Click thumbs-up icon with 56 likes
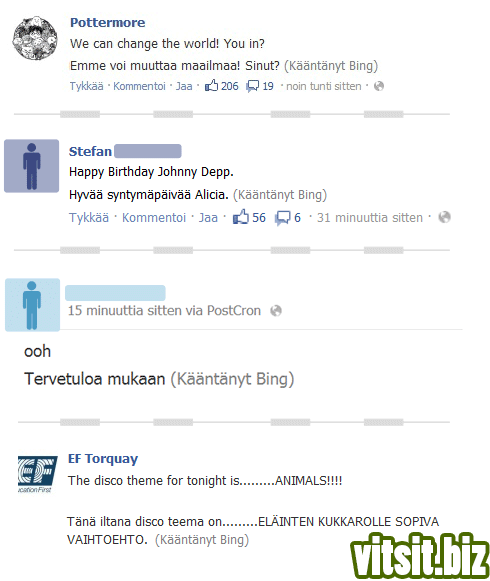Screen dimensions: 490x581 tap(241, 217)
